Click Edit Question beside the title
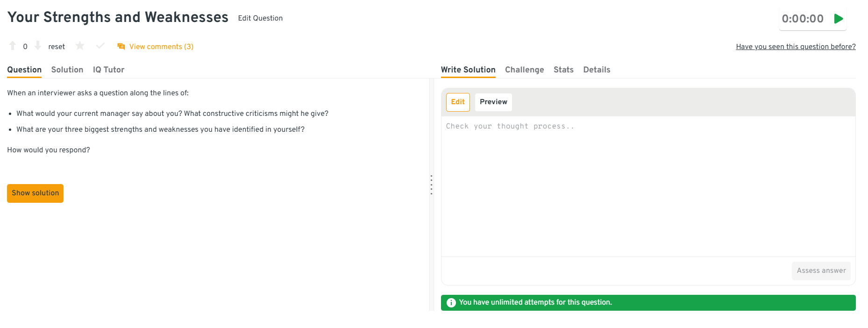The height and width of the screenshot is (328, 868). (x=260, y=18)
